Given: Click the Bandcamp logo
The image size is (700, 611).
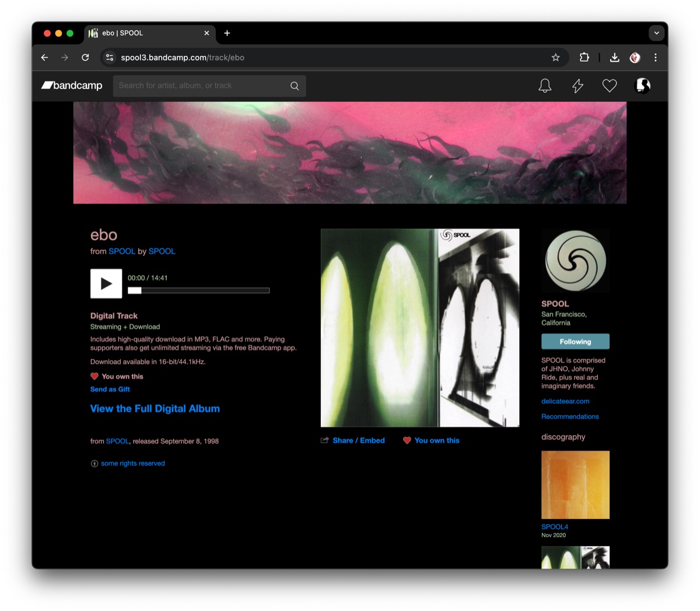Looking at the screenshot, I should [x=72, y=86].
